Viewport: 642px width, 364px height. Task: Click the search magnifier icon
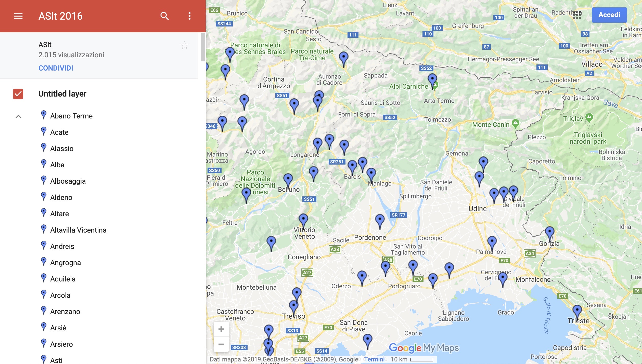click(164, 16)
